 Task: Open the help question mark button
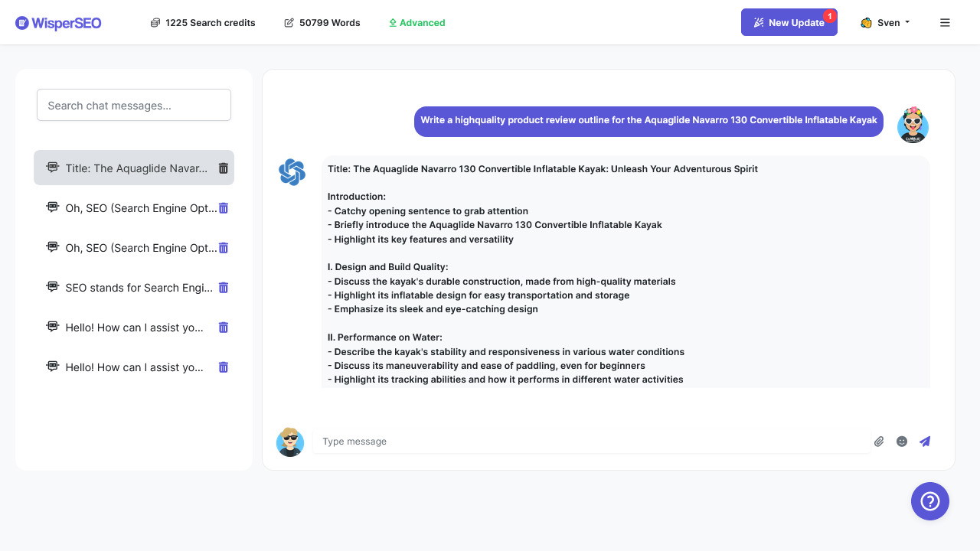[x=929, y=501]
